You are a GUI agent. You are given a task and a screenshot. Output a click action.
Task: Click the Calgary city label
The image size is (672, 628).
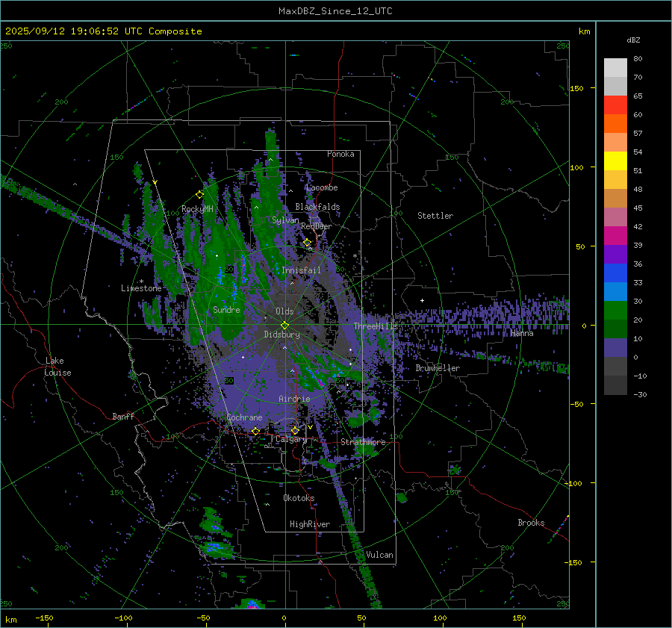(x=291, y=439)
